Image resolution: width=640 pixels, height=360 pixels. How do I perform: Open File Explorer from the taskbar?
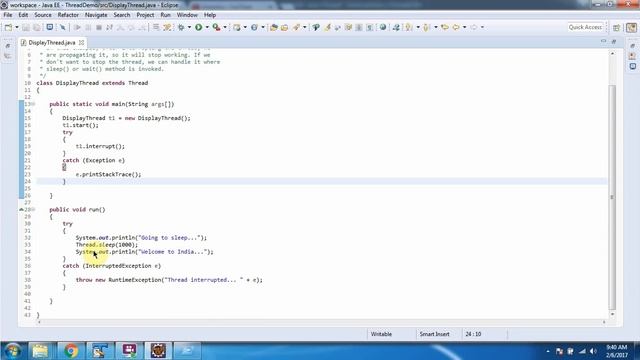pyautogui.click(x=40, y=351)
